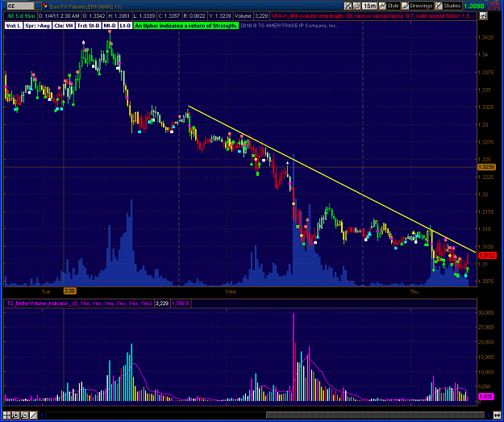Click the Thu date label on the time axis

pos(414,292)
